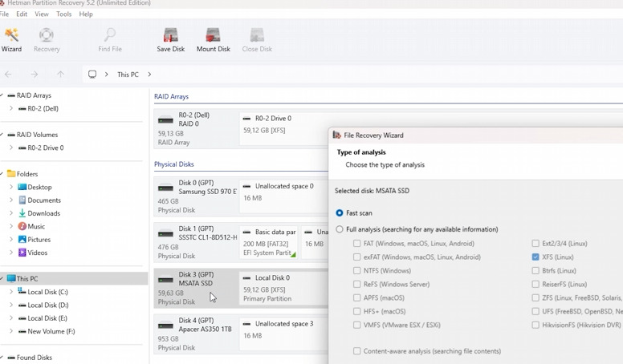Select Disk 1 SSSTC drive icon
Screen dimensions: 623x364
tap(165, 233)
